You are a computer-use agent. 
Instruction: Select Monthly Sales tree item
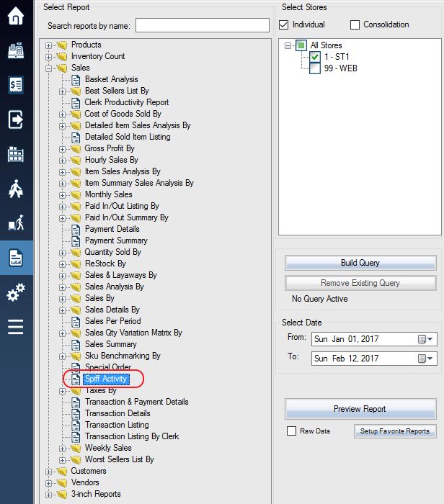tap(108, 194)
